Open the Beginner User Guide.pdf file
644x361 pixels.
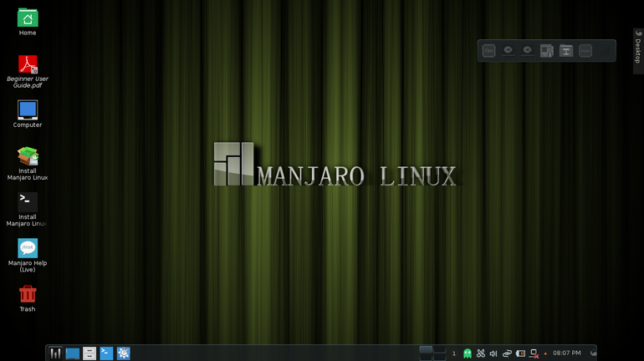(x=28, y=64)
